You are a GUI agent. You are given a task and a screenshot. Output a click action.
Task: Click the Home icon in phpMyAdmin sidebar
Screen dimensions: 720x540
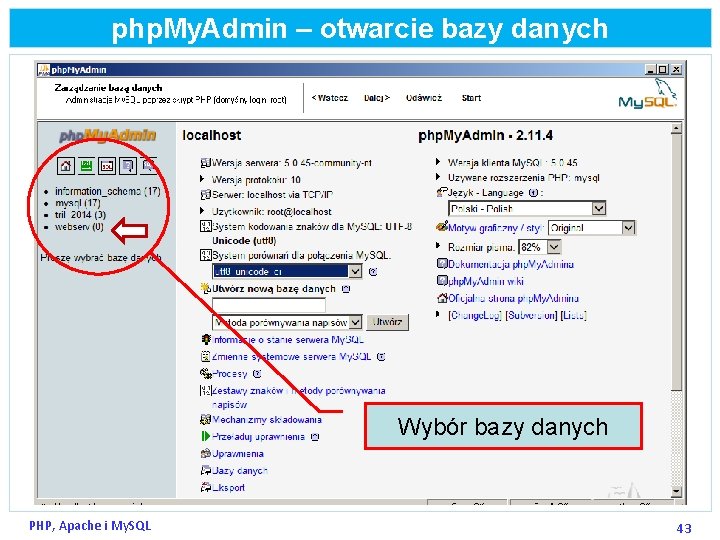[66, 166]
